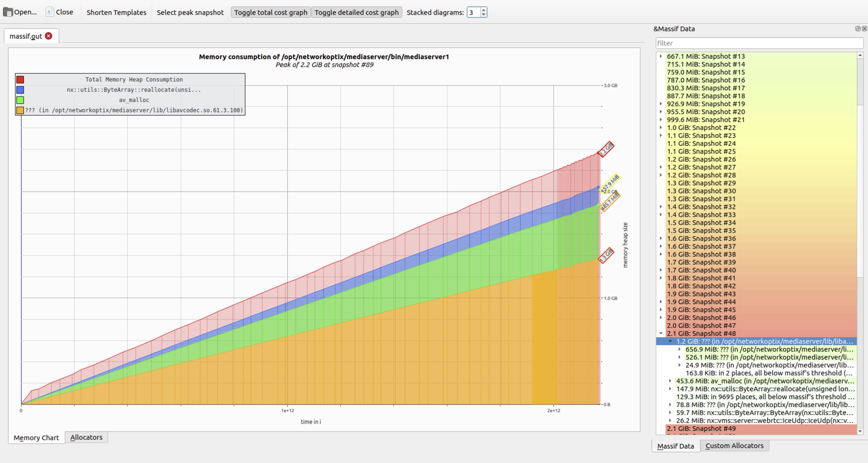Toggle detailed cost graph
868x463 pixels.
point(356,12)
